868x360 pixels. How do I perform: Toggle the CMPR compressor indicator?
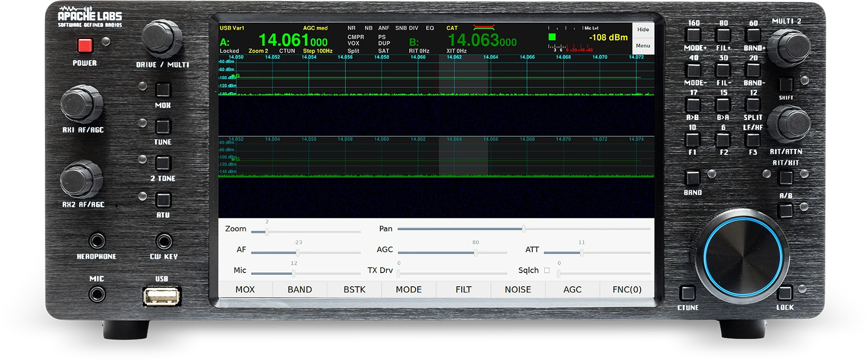(x=356, y=37)
